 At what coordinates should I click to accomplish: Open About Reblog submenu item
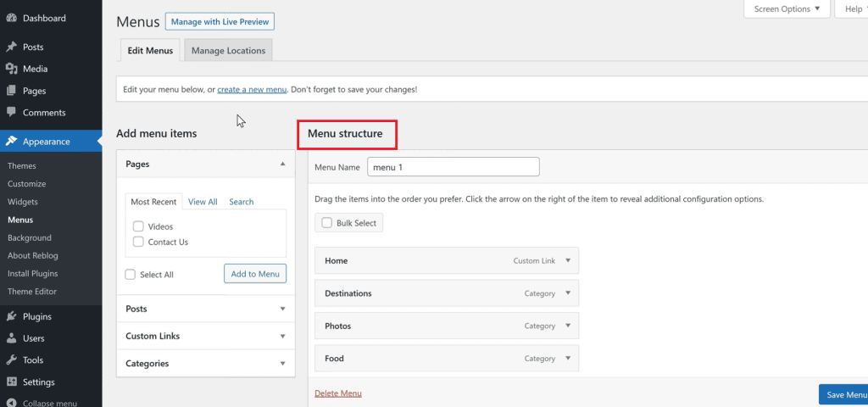33,256
